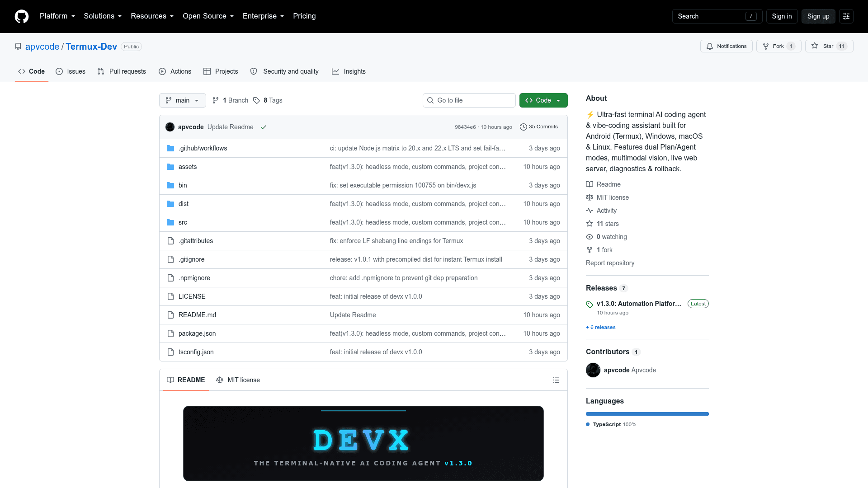
Task: Click the README outline list icon
Action: click(x=556, y=380)
